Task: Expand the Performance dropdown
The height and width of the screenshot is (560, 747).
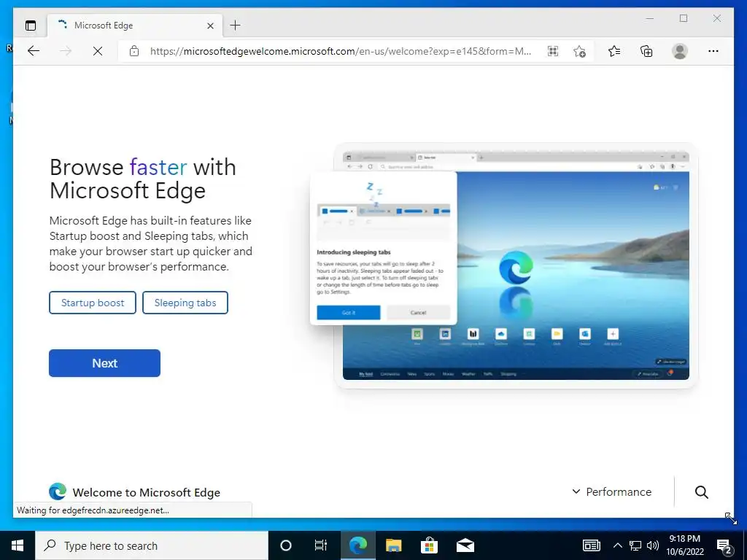Action: tap(612, 492)
